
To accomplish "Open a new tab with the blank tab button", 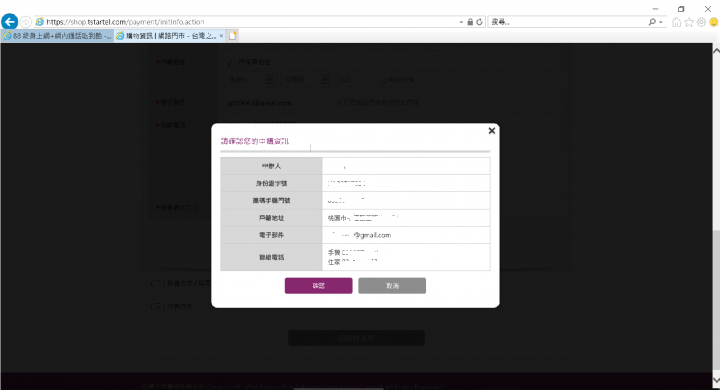I will point(233,35).
